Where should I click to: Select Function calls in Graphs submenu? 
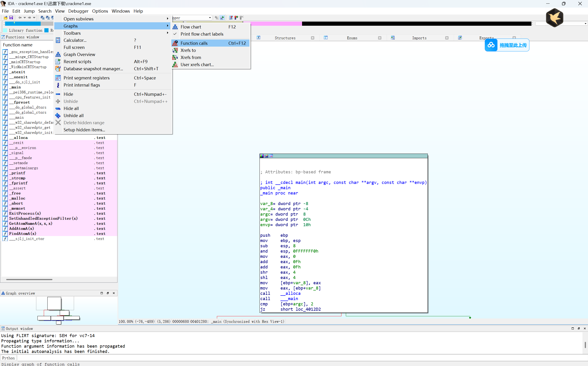click(x=194, y=43)
